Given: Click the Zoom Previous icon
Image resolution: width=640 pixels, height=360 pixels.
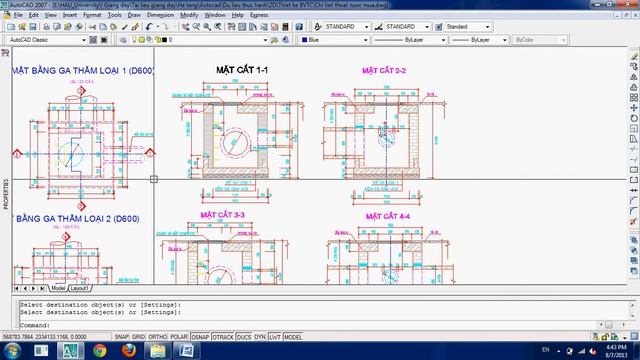Looking at the screenshot, I should 218,27.
